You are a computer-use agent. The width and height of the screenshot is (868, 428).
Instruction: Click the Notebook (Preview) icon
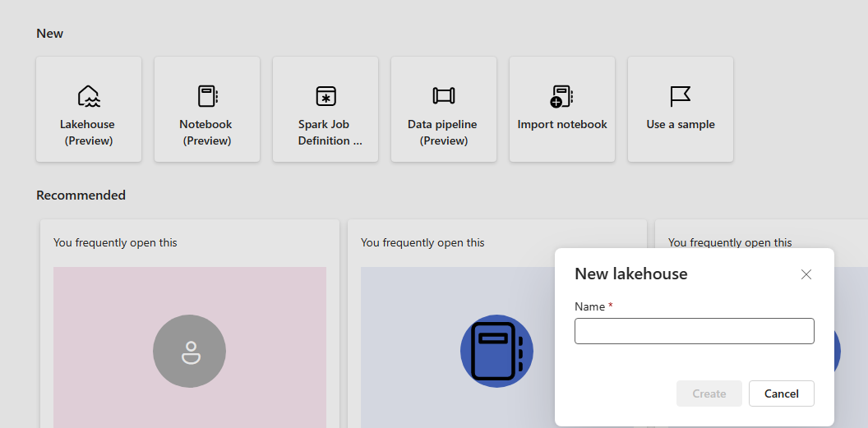(x=208, y=95)
